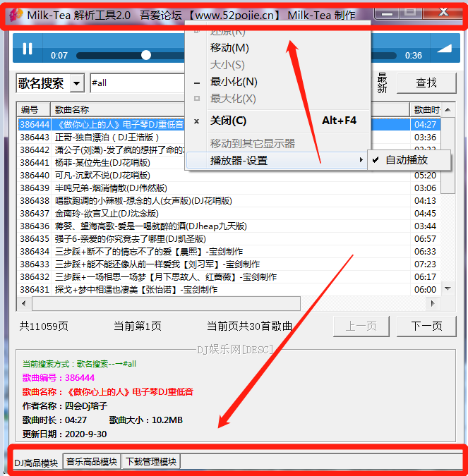Choose 最小化(N) from the system menu
Viewport: 468px width, 476px height.
tap(234, 82)
